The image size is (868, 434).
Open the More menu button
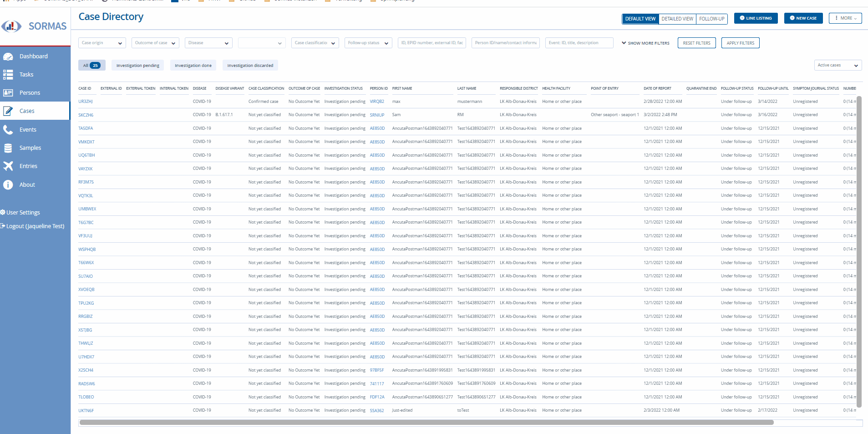[x=845, y=18]
